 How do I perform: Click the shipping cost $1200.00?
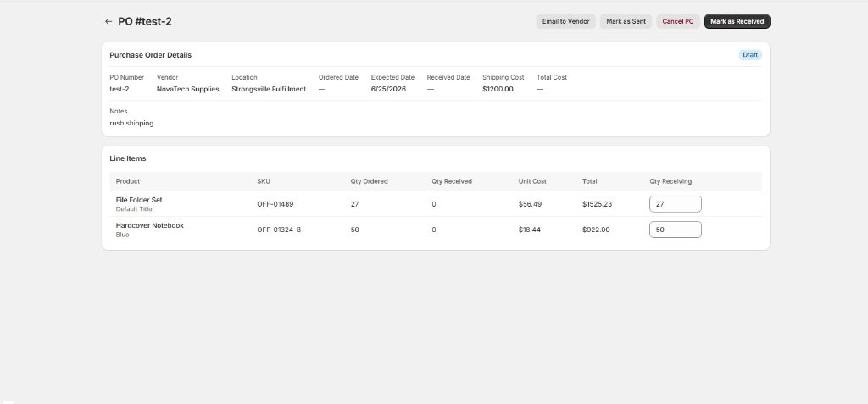498,89
